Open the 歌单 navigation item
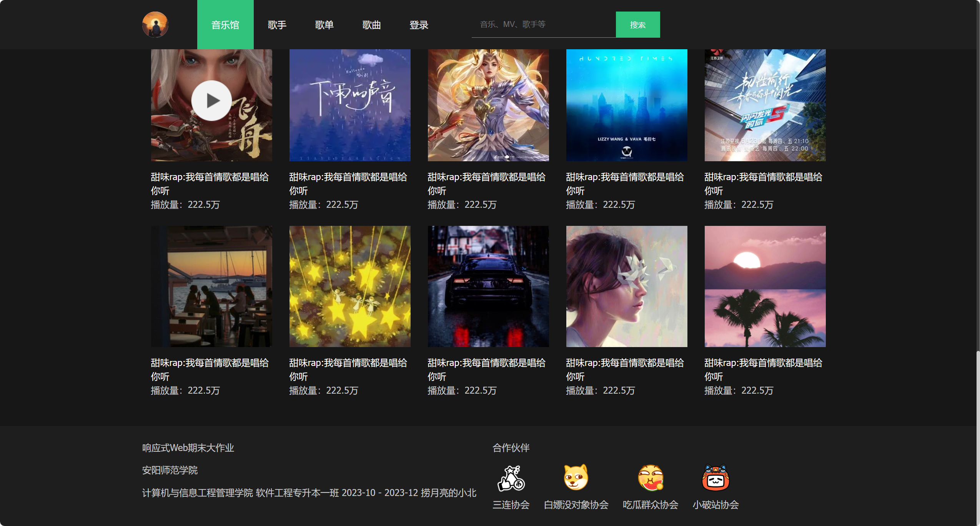The height and width of the screenshot is (526, 980). (324, 25)
